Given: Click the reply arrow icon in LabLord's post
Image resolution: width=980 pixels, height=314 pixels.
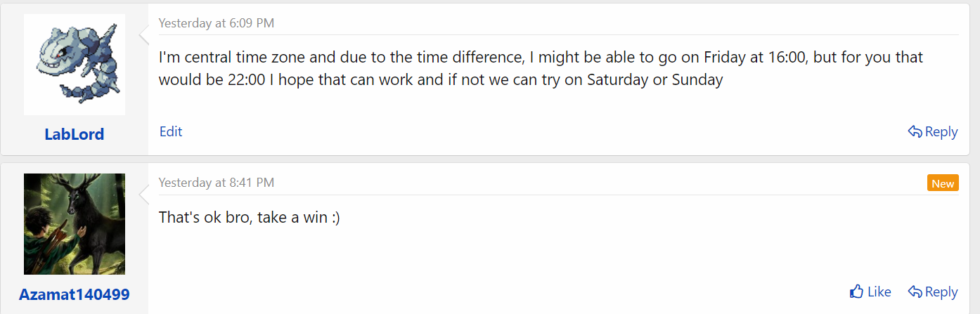Looking at the screenshot, I should (915, 131).
